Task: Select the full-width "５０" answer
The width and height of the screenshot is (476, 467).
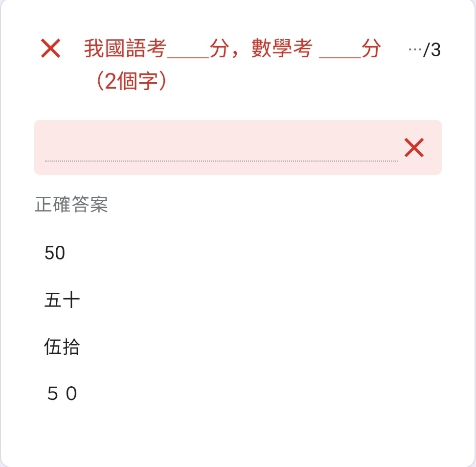Action: 62,394
